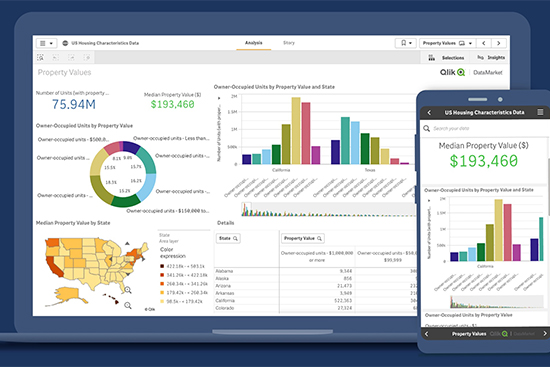The image size is (550, 367).
Task: Click the darkest 422.18k legend swatch
Action: 162,266
